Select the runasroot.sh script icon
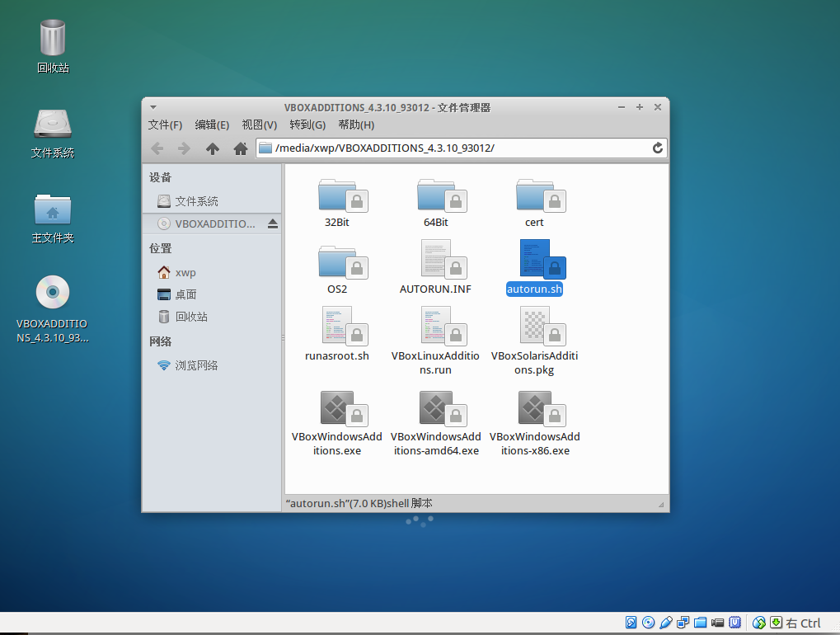The image size is (840, 635). pos(344,326)
